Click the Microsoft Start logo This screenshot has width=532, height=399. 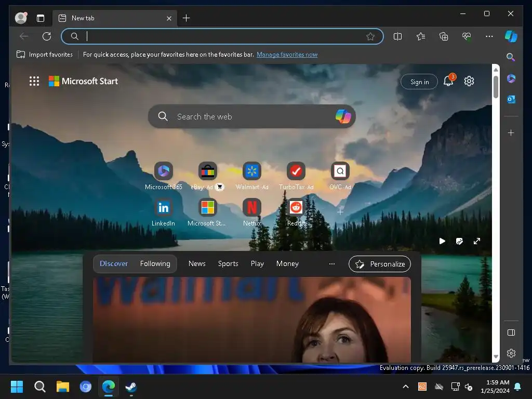[84, 81]
